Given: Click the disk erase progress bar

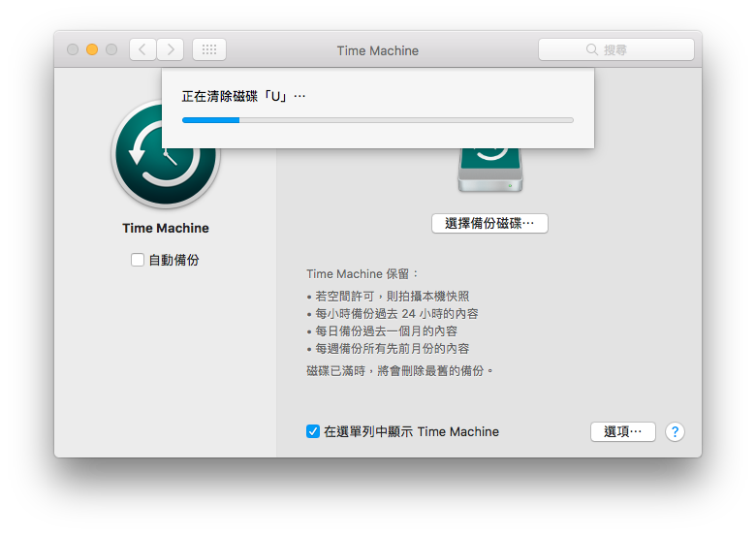Looking at the screenshot, I should tap(378, 120).
